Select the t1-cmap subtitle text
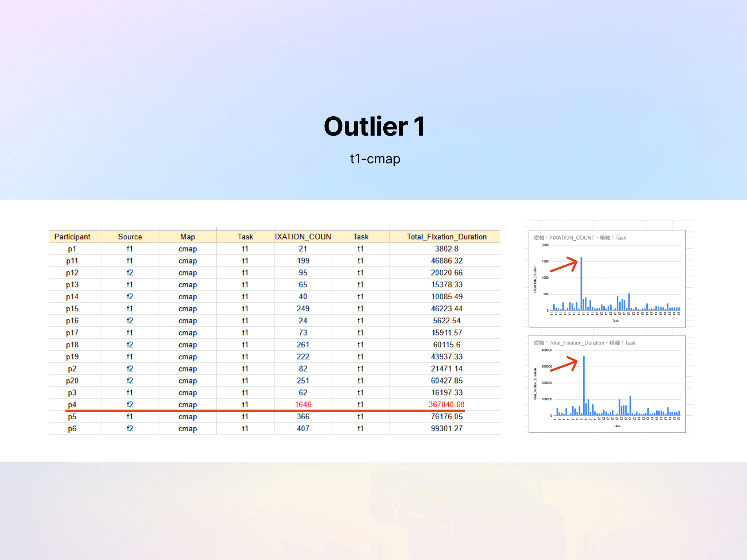 coord(375,159)
